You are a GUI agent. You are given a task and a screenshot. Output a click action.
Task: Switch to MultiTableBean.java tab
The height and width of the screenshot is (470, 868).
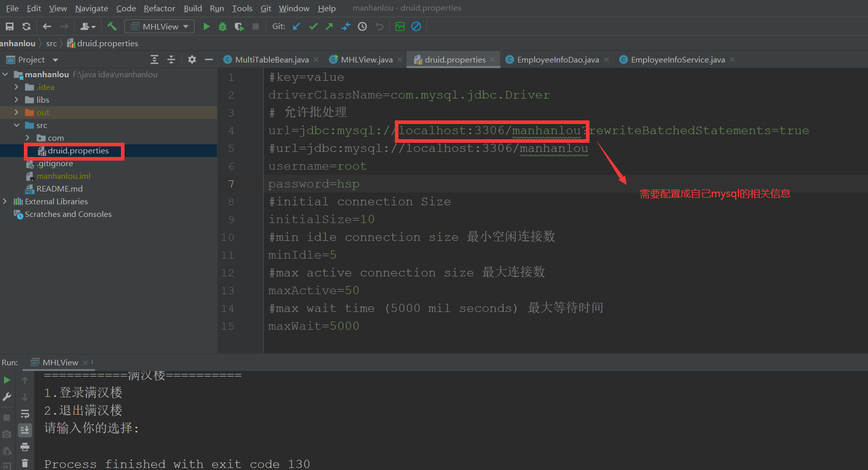271,59
